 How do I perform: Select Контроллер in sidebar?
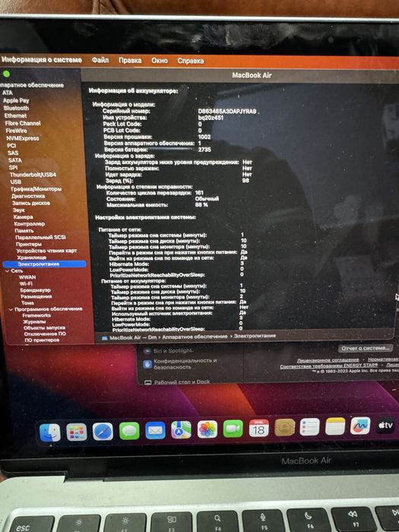click(x=30, y=223)
